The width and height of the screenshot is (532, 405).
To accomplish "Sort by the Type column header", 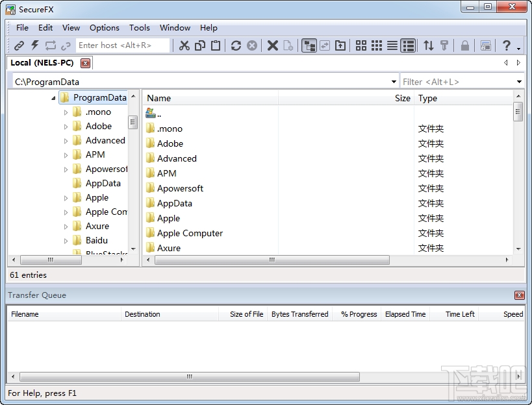I will [x=463, y=98].
